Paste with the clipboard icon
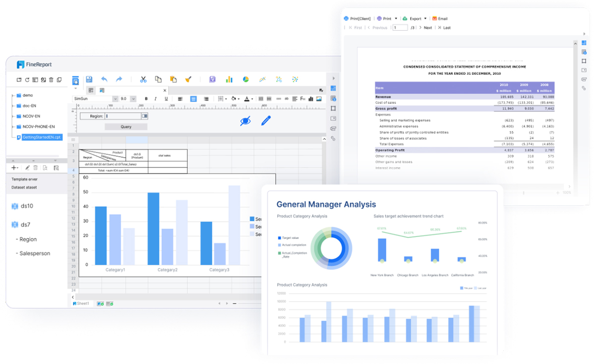The height and width of the screenshot is (364, 595). click(173, 79)
